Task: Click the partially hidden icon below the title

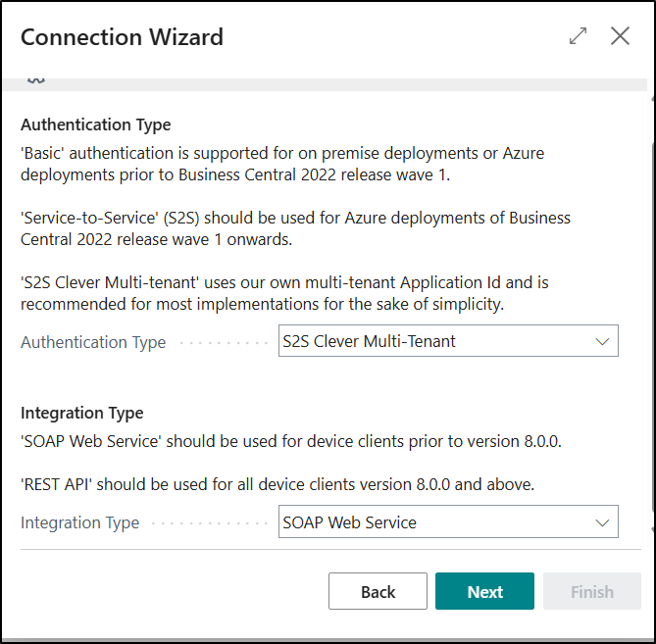Action: point(36,81)
